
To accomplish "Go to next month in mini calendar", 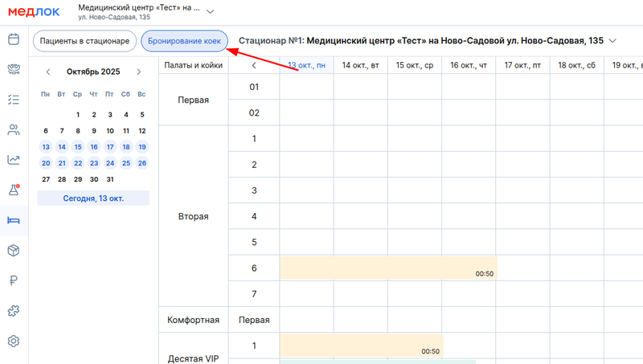I will pyautogui.click(x=139, y=72).
